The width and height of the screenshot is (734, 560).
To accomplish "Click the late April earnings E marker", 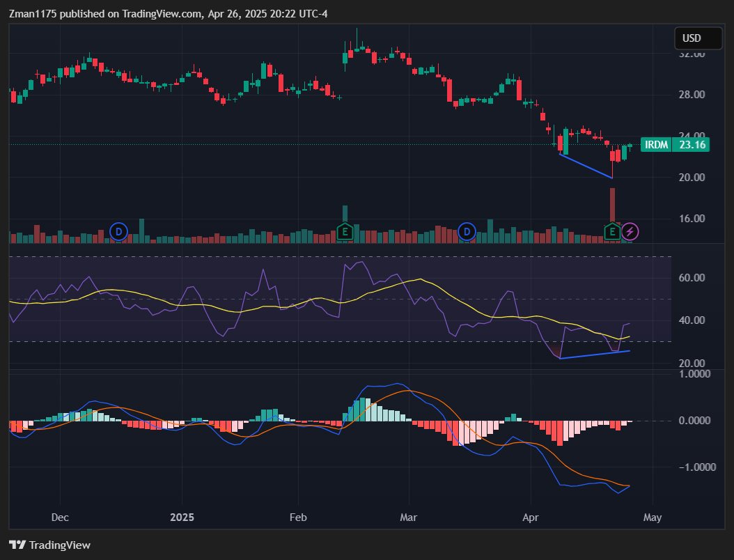I will (x=612, y=232).
